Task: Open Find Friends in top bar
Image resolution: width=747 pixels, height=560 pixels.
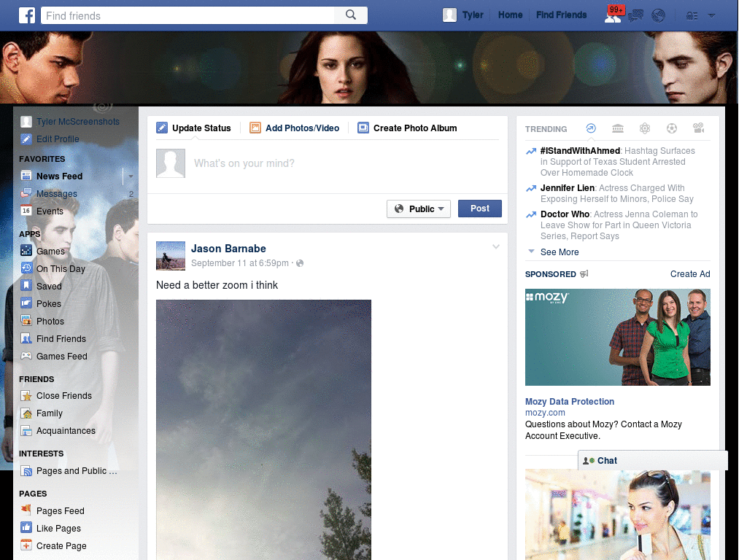Action: (561, 15)
